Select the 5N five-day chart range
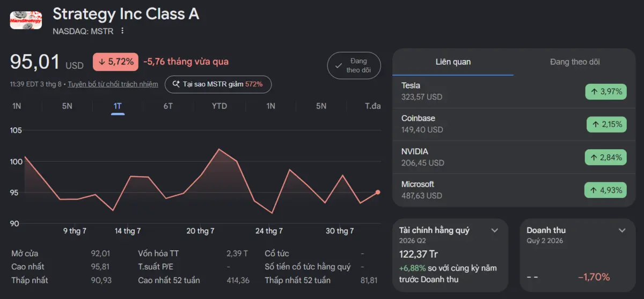 [x=67, y=106]
